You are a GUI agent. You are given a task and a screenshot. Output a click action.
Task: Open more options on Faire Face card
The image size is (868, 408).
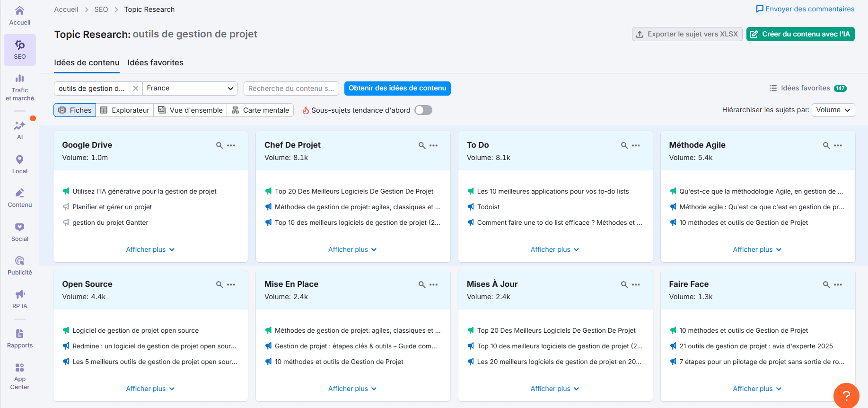pos(838,284)
